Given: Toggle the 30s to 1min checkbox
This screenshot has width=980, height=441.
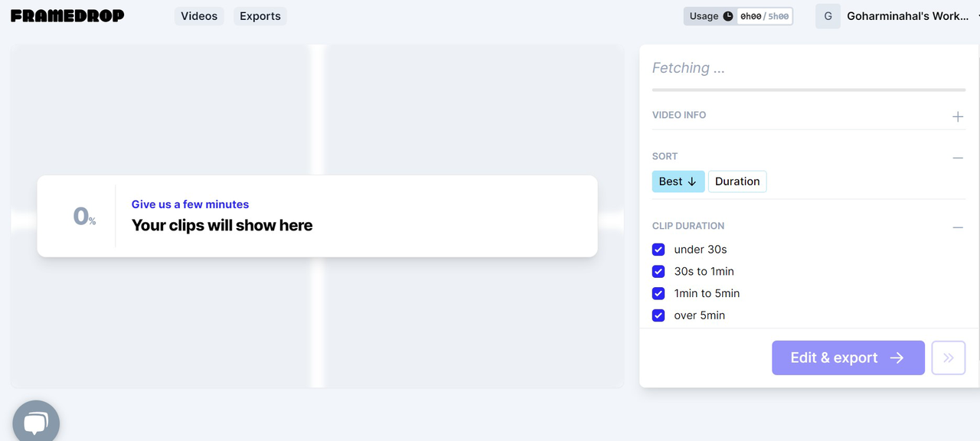Looking at the screenshot, I should point(658,272).
